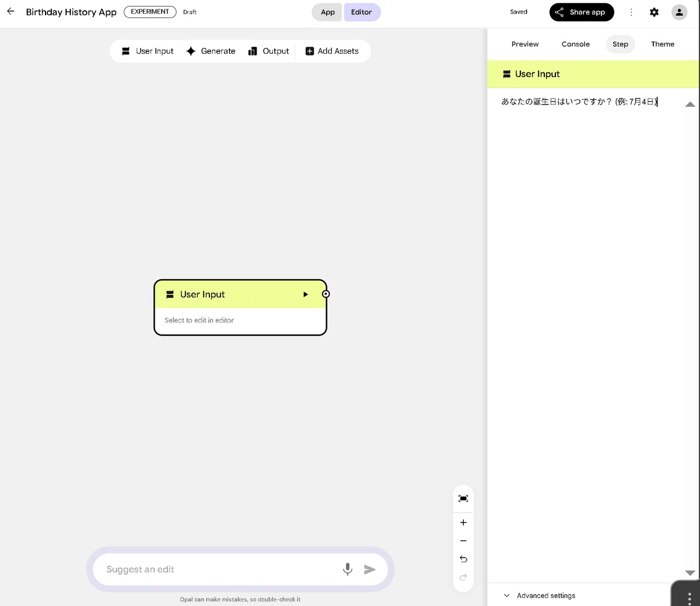This screenshot has height=606, width=700.
Task: Open the Preview tab
Action: [x=525, y=44]
